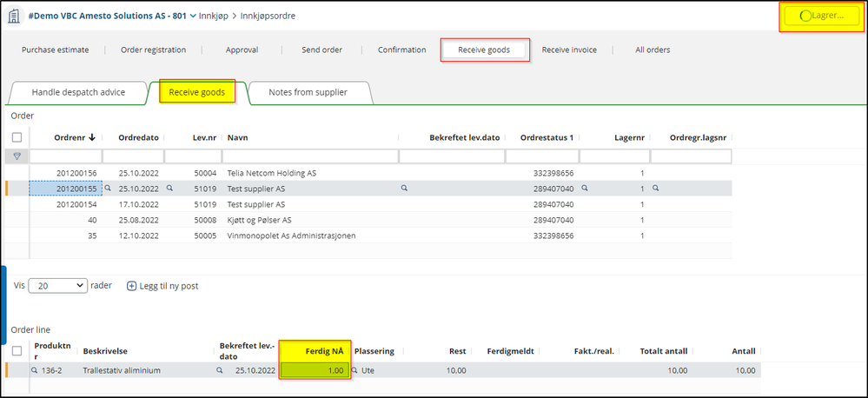
Task: Click Innkjøp in the breadcrumb
Action: pos(215,16)
